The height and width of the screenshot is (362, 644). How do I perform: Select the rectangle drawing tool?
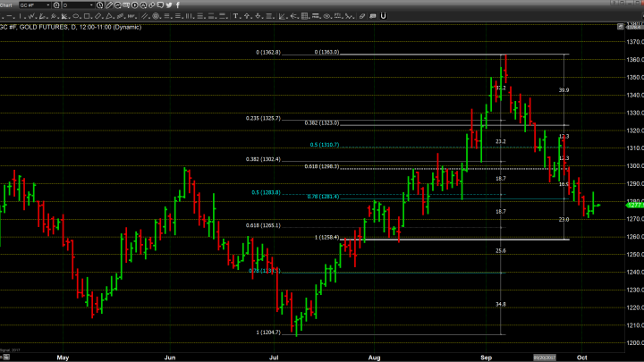click(x=87, y=16)
